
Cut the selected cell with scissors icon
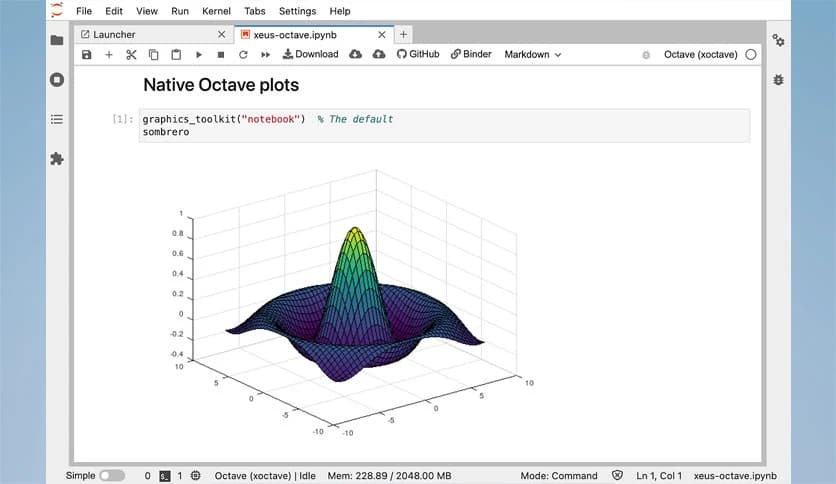(x=131, y=54)
